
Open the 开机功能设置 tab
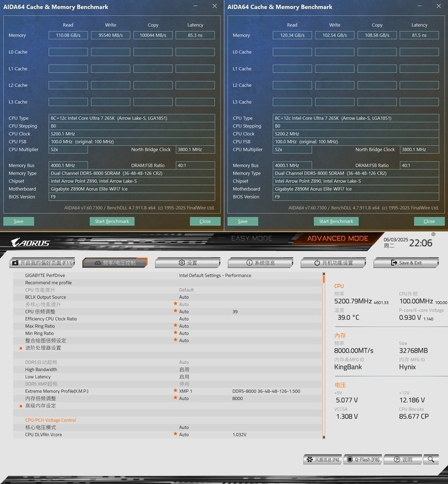pos(333,262)
